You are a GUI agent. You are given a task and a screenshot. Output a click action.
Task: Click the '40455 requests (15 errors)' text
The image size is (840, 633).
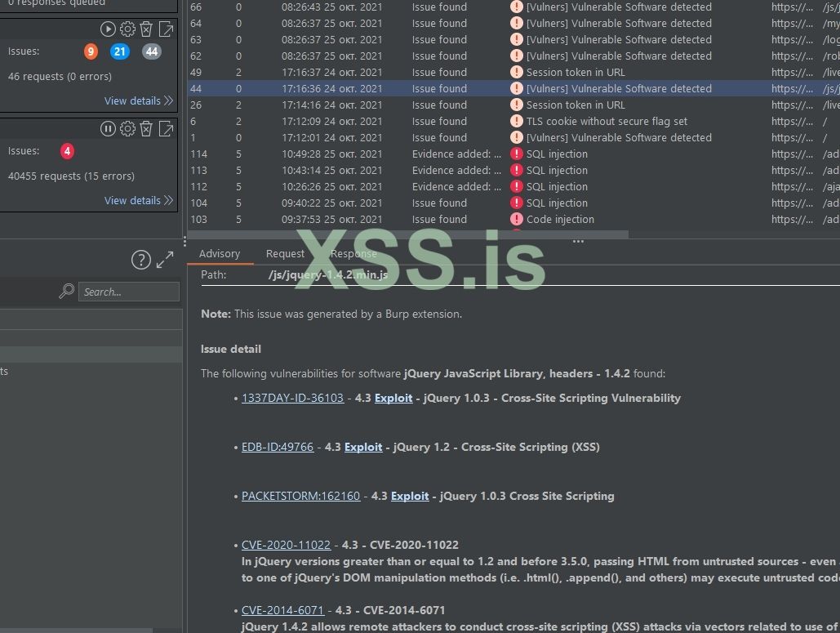coord(71,176)
